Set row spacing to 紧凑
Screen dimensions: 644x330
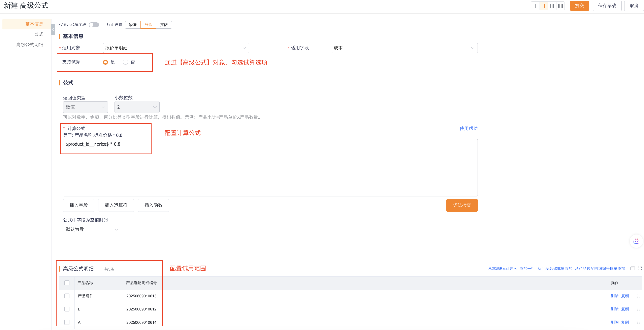133,25
